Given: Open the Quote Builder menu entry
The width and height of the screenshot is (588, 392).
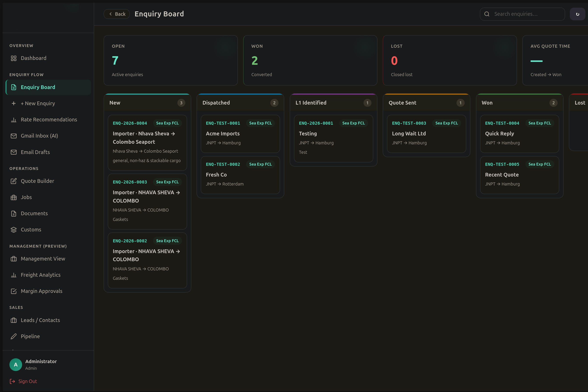Looking at the screenshot, I should 48,181.
